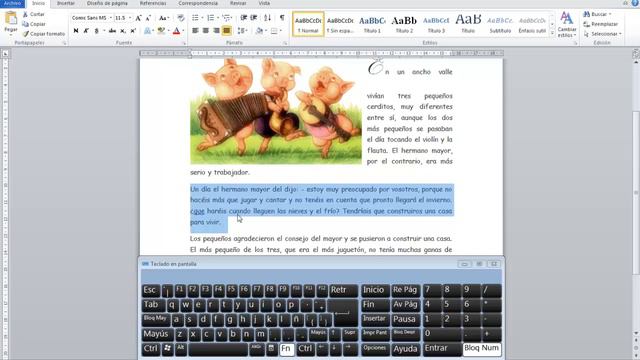Align text right

click(216, 31)
